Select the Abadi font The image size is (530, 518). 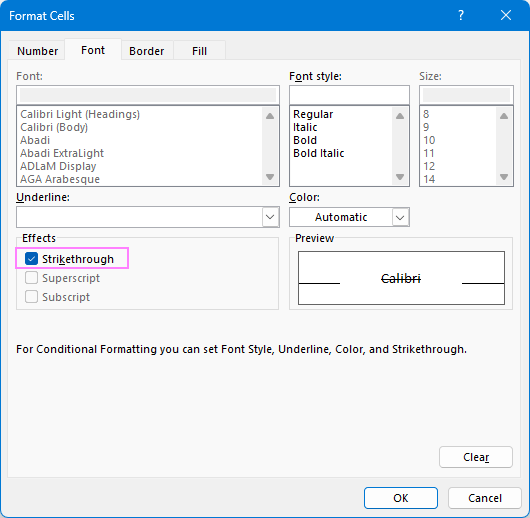35,140
